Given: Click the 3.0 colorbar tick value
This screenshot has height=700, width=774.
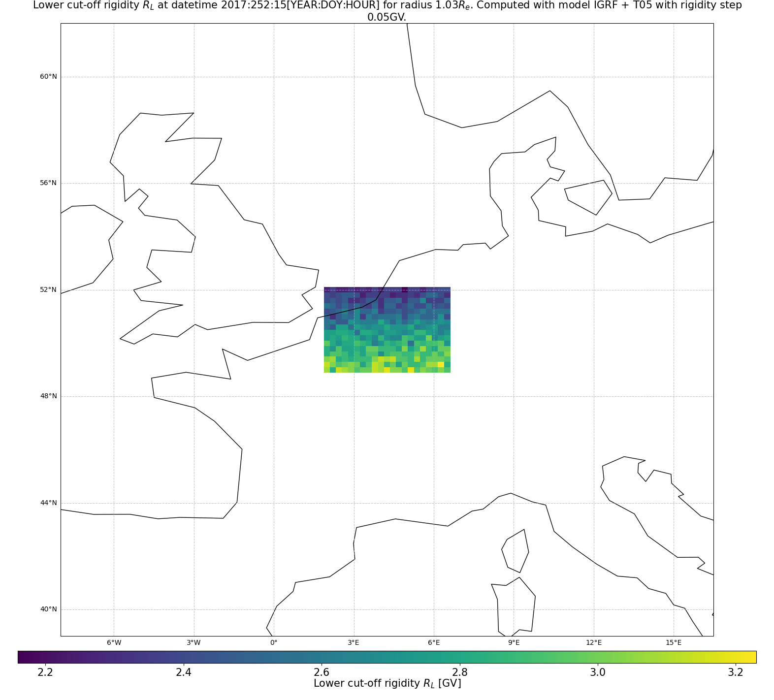Looking at the screenshot, I should tap(598, 672).
